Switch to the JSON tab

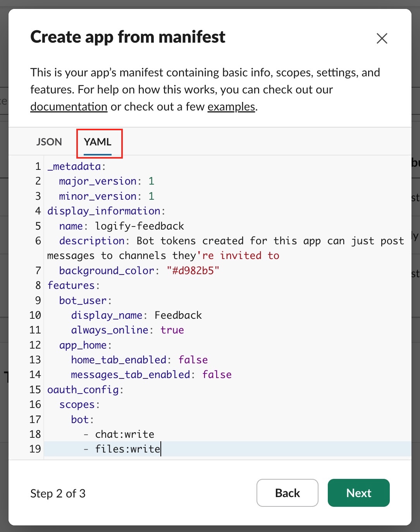pos(49,142)
